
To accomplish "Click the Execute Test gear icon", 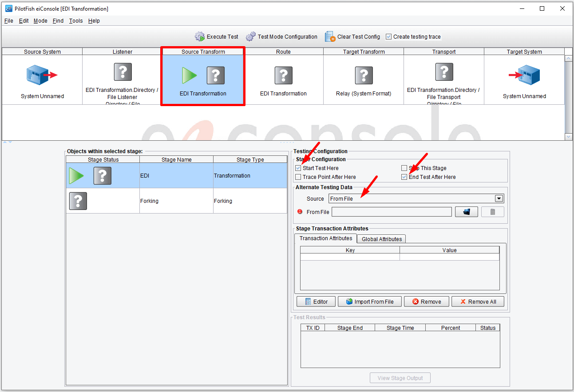I will coord(200,36).
